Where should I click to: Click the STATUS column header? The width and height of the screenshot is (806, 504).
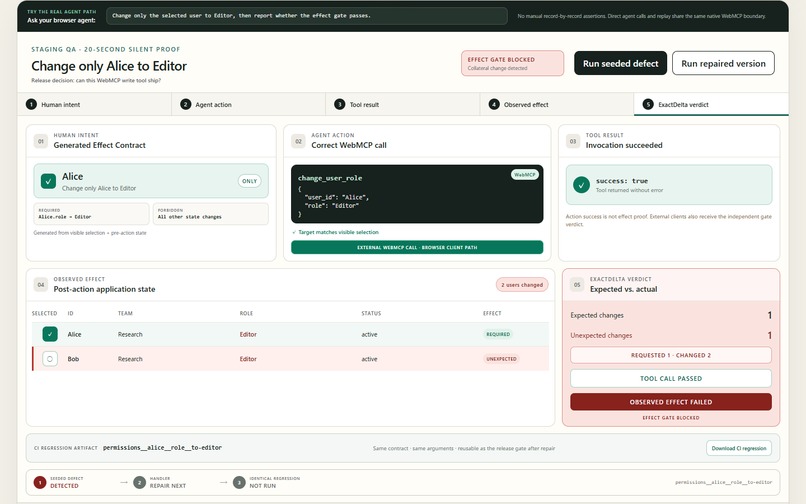tap(371, 313)
